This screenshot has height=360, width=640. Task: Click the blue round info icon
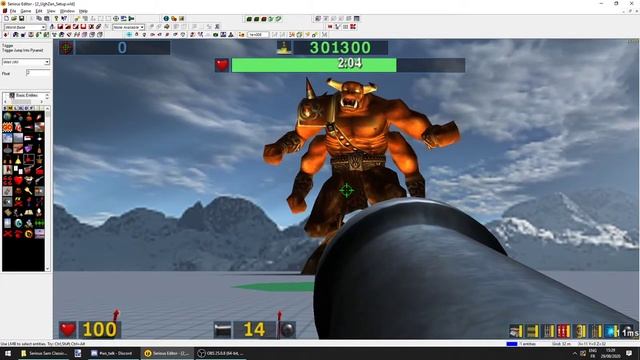coord(166,18)
